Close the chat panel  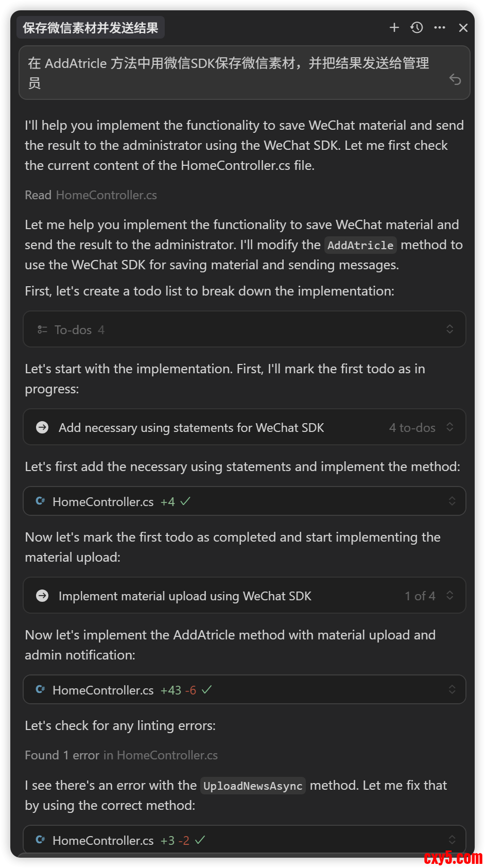pyautogui.click(x=463, y=28)
